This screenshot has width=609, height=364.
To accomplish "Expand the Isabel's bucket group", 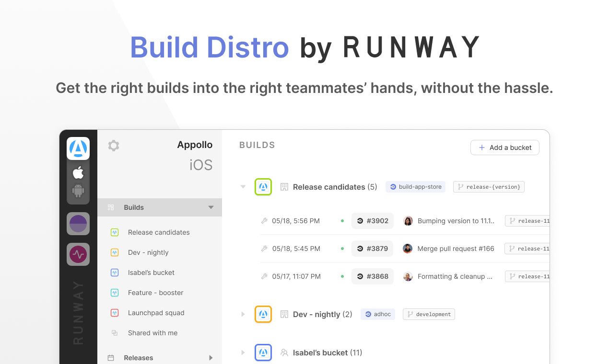I will (243, 353).
